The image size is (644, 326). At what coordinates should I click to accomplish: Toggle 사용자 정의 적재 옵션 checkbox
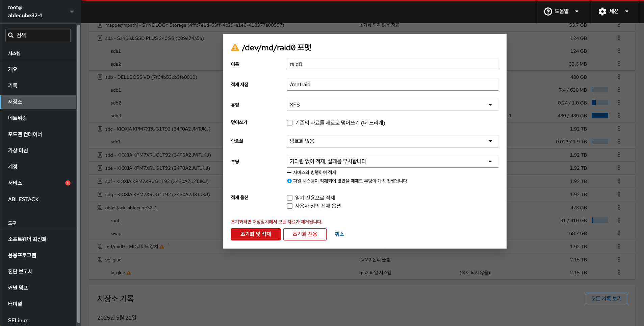(x=290, y=206)
